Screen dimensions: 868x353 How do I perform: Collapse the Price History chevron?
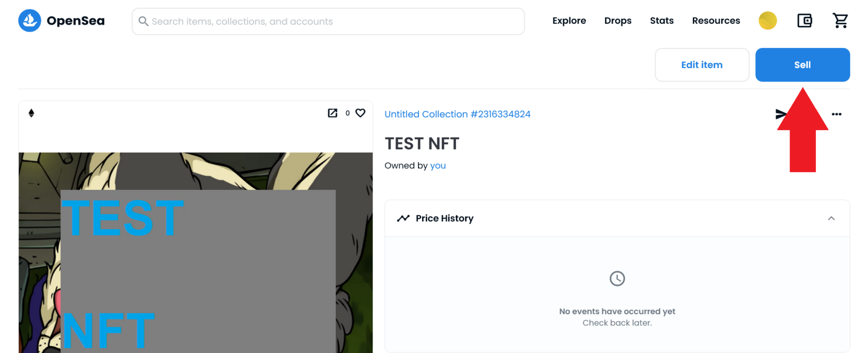coord(831,218)
